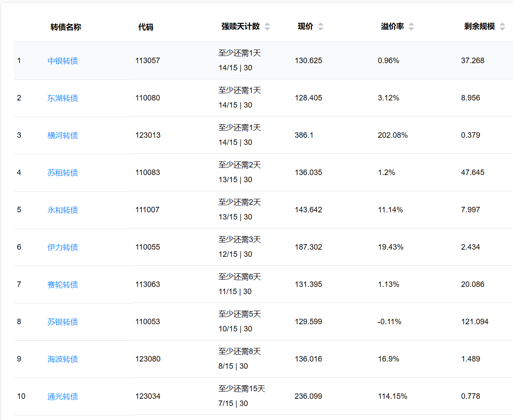
Task: Open the 通光转债 bond link
Action: point(63,396)
